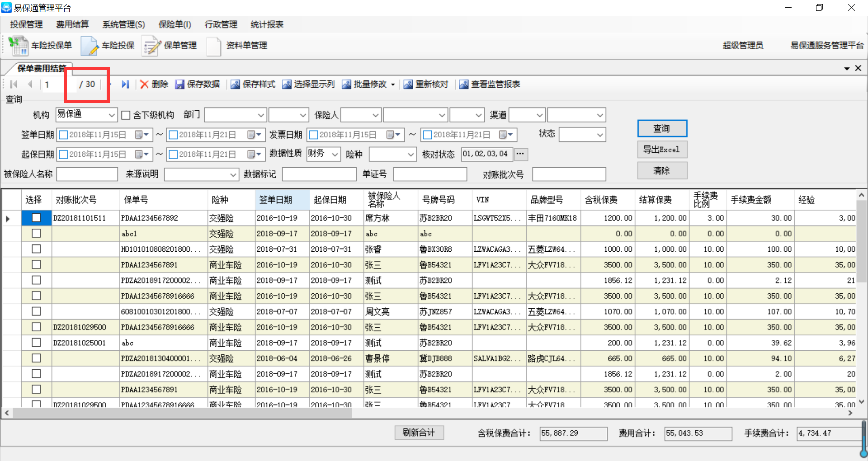Open the 费用结算 menu
This screenshot has width=868, height=461.
pyautogui.click(x=72, y=24)
